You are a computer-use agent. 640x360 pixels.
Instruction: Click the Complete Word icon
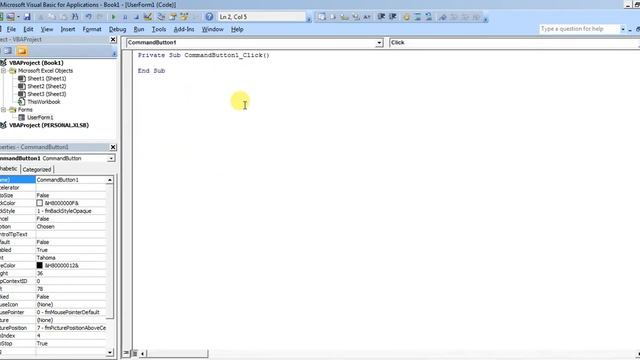pos(367,17)
